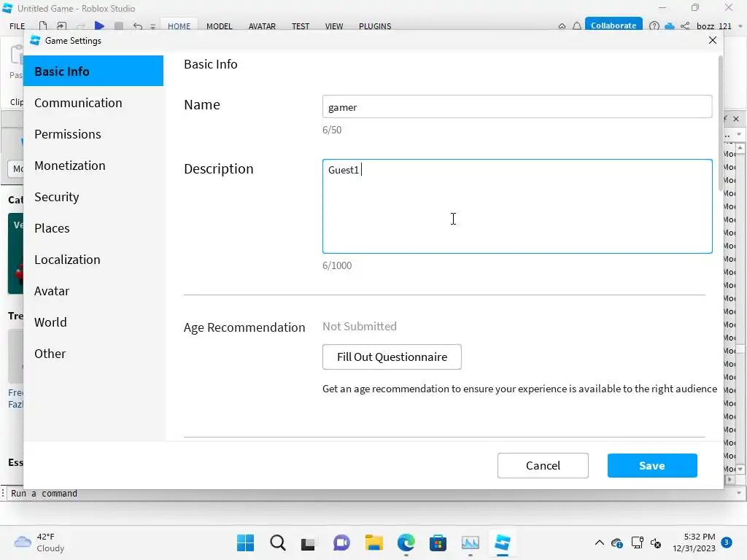Viewport: 747px width, 560px height.
Task: Save the game settings
Action: pos(651,465)
